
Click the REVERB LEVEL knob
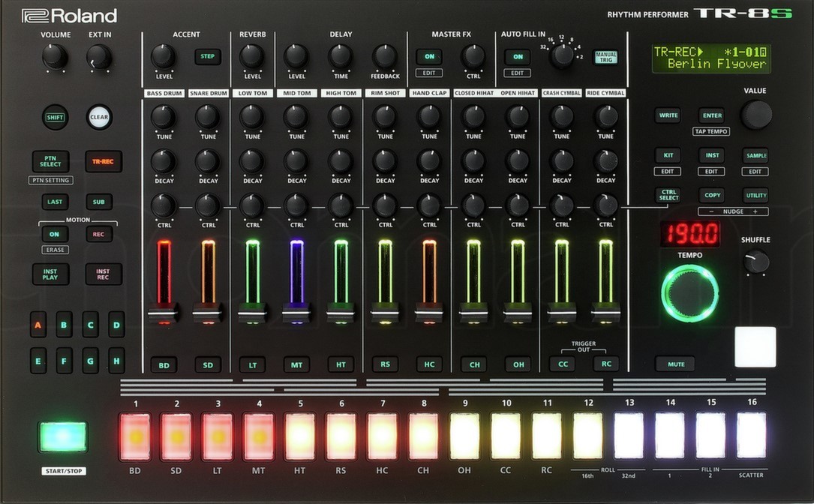pyautogui.click(x=252, y=56)
